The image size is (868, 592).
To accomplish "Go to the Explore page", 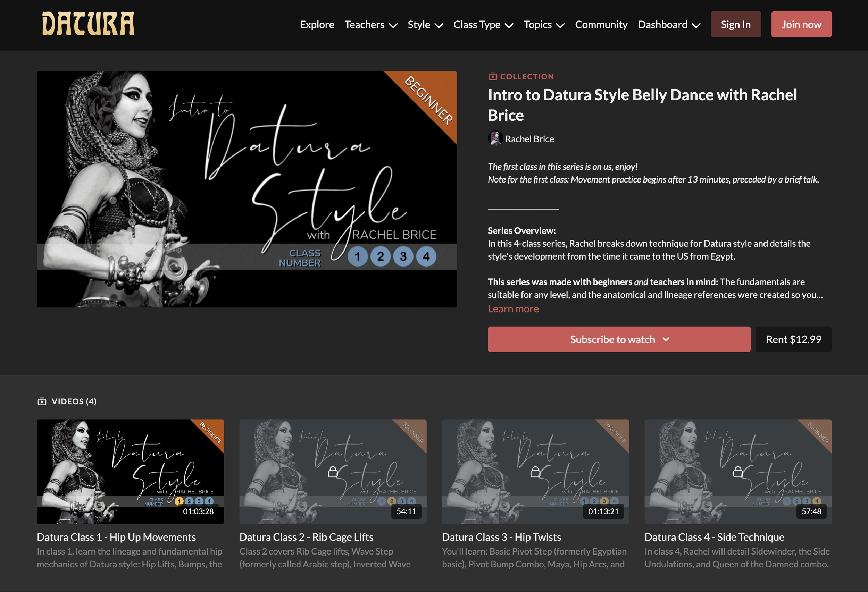I will pyautogui.click(x=317, y=25).
